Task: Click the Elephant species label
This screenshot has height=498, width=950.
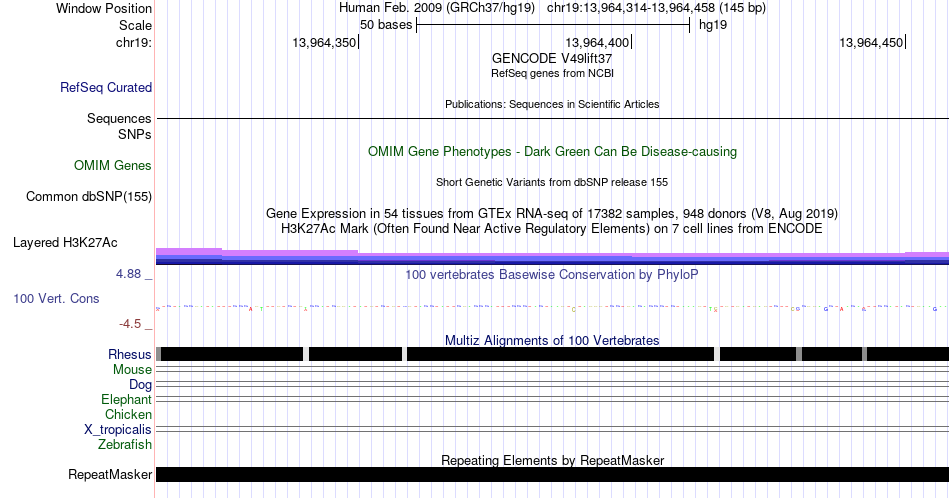Action: 127,399
